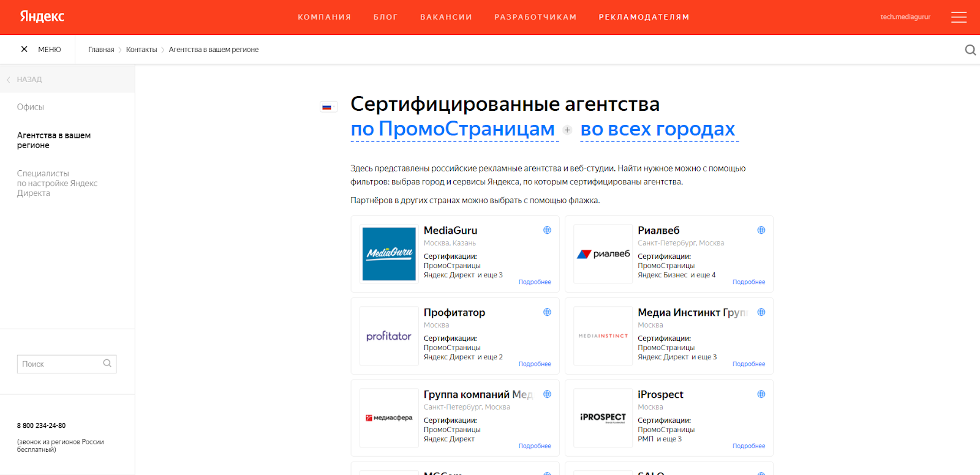This screenshot has width=980, height=475.
Task: Open the Рекламодателям header menu item
Action: tap(644, 17)
